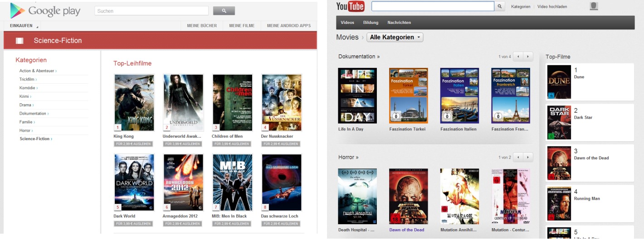This screenshot has height=240, width=644.
Task: Open Familie category
Action: (x=27, y=122)
